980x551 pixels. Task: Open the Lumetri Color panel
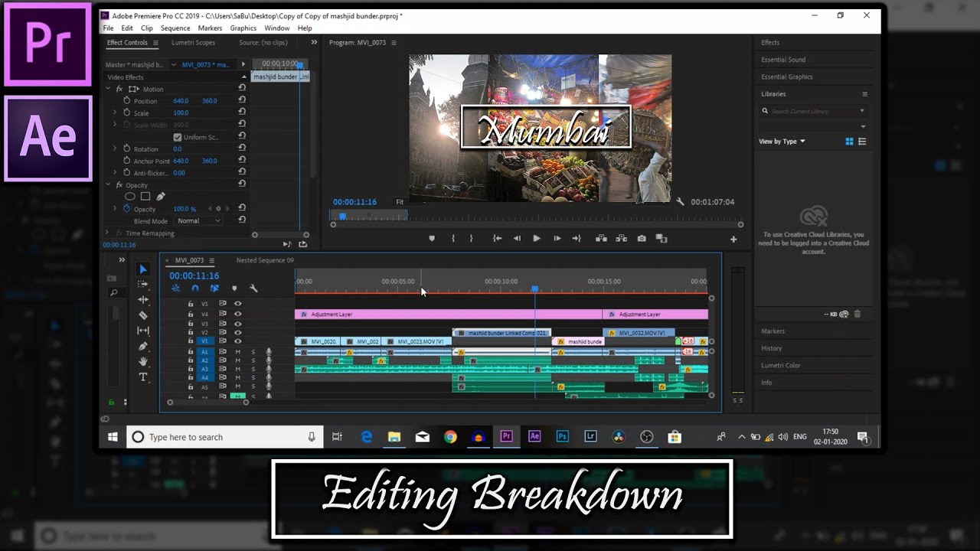click(x=781, y=365)
